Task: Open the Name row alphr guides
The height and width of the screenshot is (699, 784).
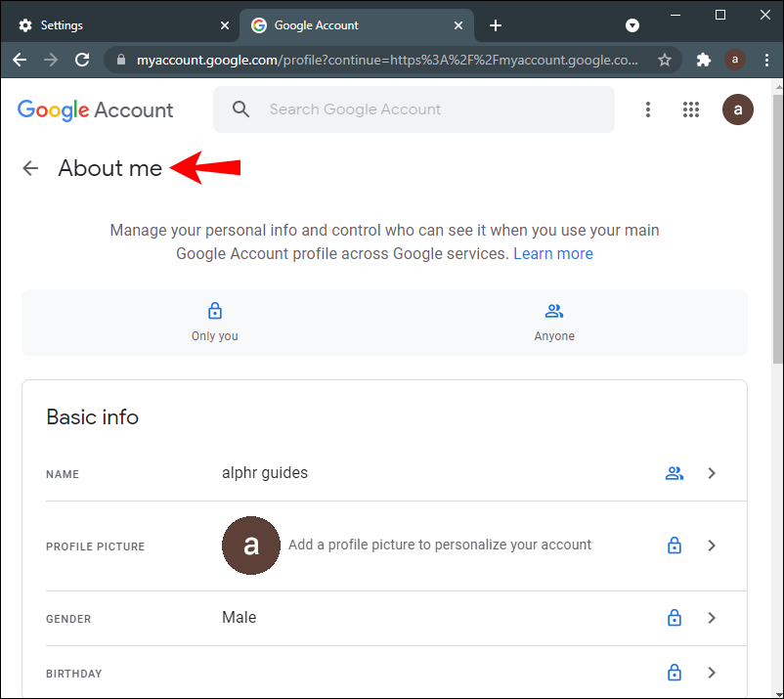Action: [396, 473]
